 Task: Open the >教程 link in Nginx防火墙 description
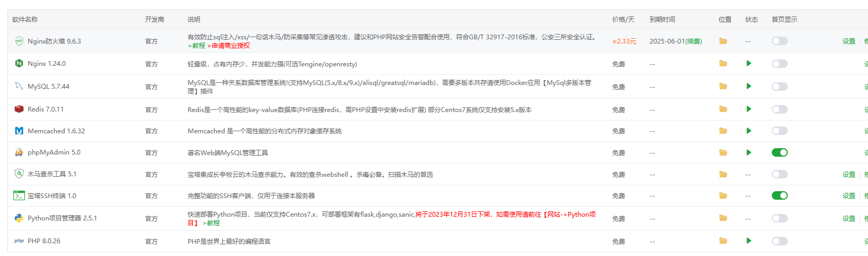196,46
